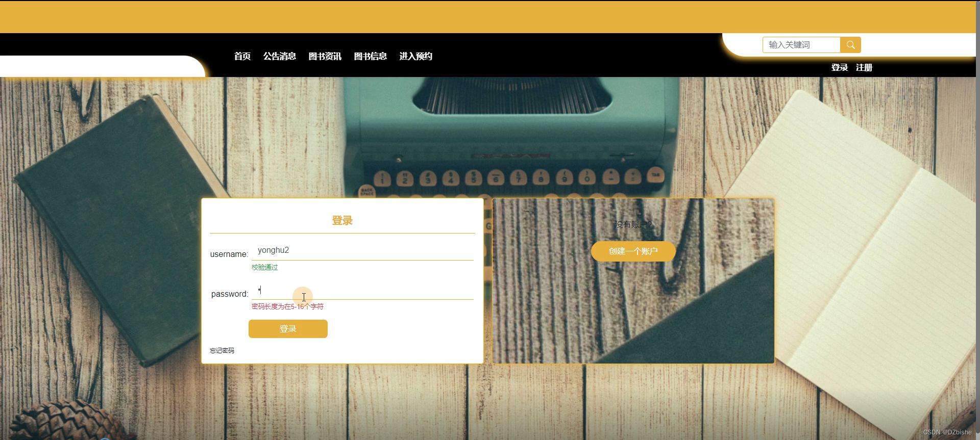Click the 忘记密码 link

point(222,351)
